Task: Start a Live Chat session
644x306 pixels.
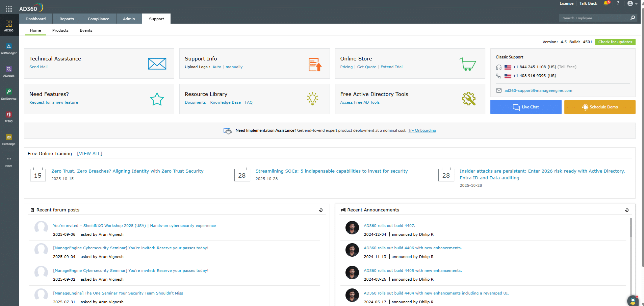Action: click(526, 107)
